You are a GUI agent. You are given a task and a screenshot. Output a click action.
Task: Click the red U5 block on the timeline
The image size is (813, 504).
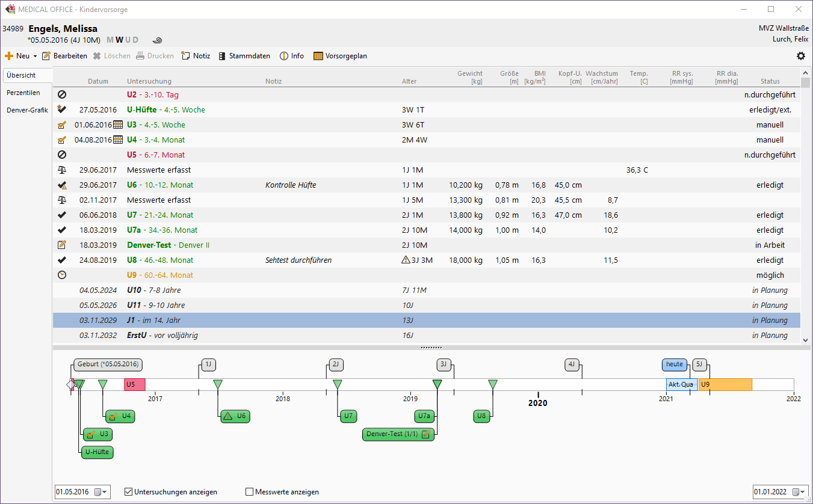(x=135, y=384)
